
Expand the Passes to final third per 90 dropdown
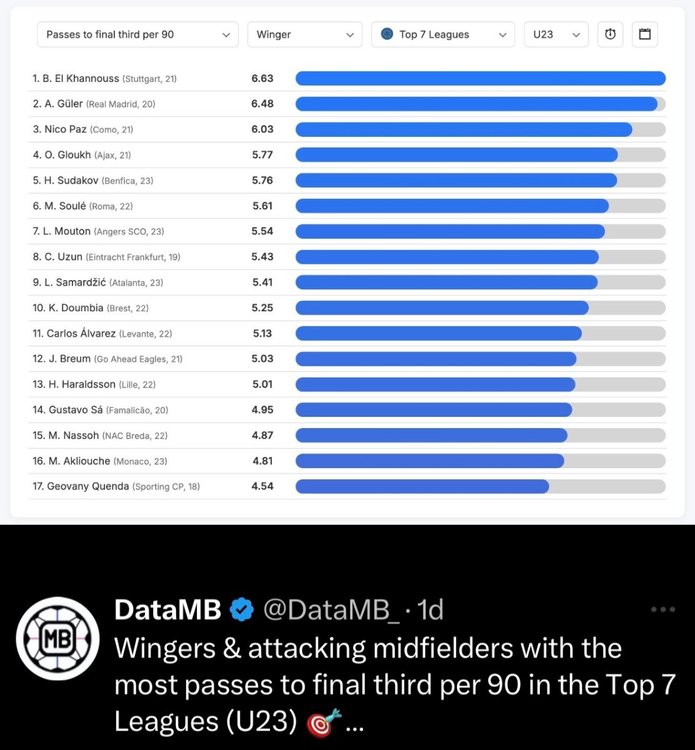(138, 34)
